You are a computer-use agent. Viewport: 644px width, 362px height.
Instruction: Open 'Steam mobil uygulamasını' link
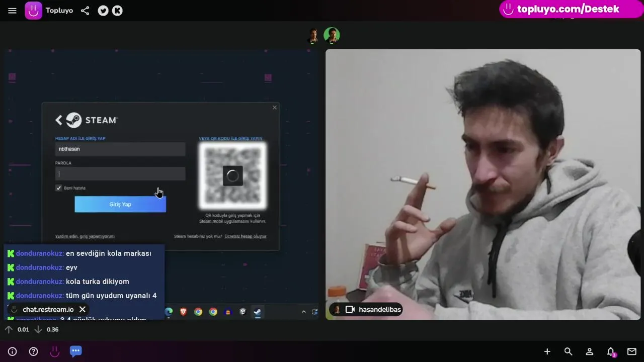(224, 221)
